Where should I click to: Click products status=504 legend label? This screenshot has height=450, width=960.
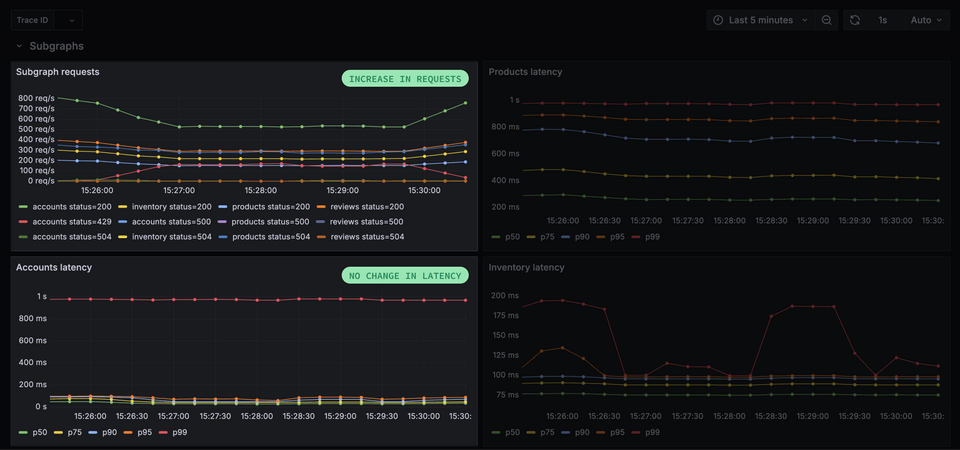pyautogui.click(x=271, y=236)
